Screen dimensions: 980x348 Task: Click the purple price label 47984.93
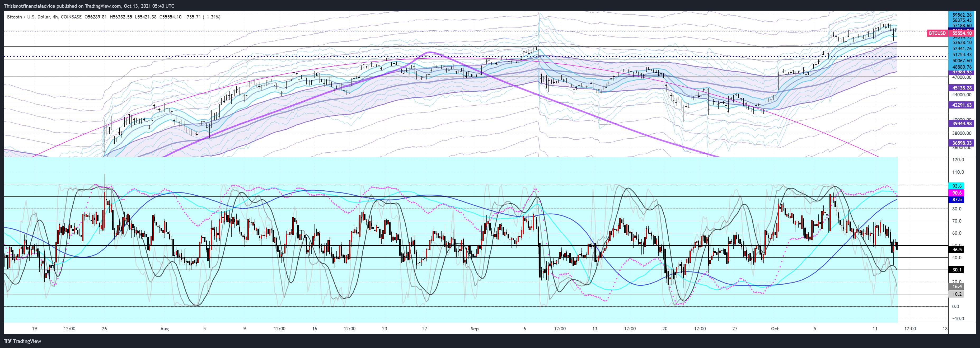click(x=962, y=72)
